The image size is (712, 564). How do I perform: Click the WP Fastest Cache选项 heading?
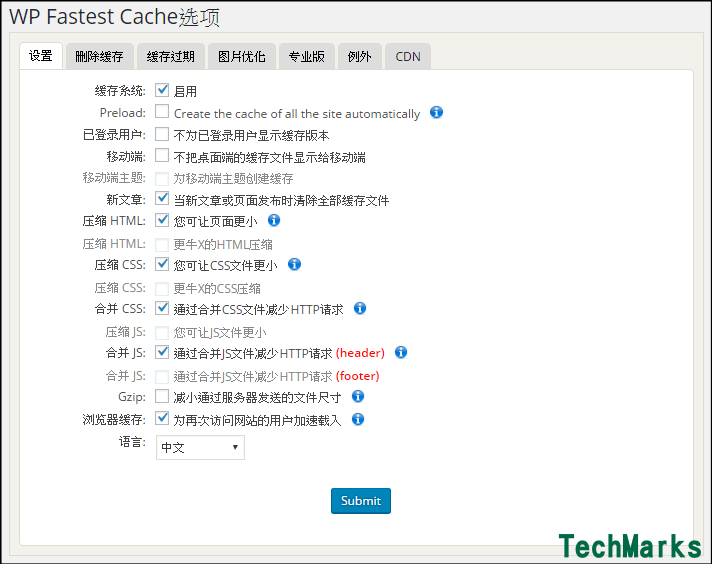(x=114, y=17)
